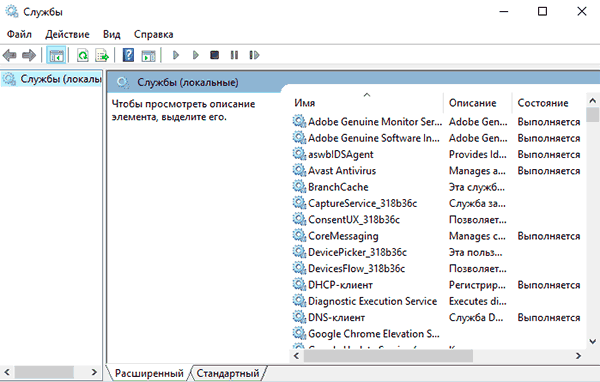Click the Forward arrow toolbar icon

tap(29, 56)
